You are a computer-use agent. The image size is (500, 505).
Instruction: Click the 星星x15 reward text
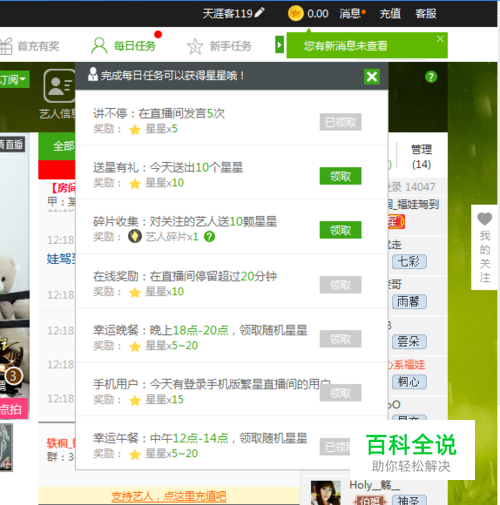pyautogui.click(x=164, y=399)
